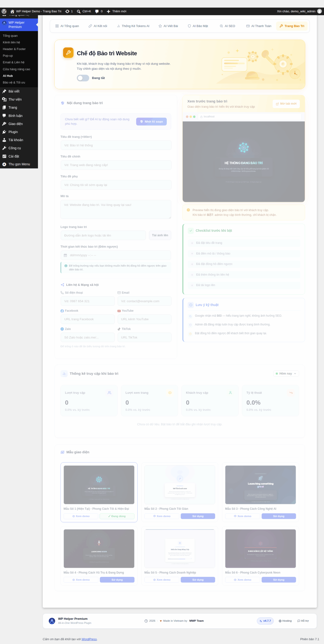Click the Thu gọn Menu collapse icon
Screen dimensions: 324x644
click(x=4, y=164)
